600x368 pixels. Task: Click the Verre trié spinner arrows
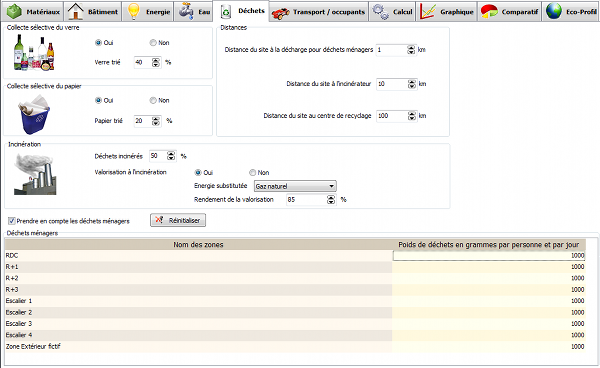156,62
